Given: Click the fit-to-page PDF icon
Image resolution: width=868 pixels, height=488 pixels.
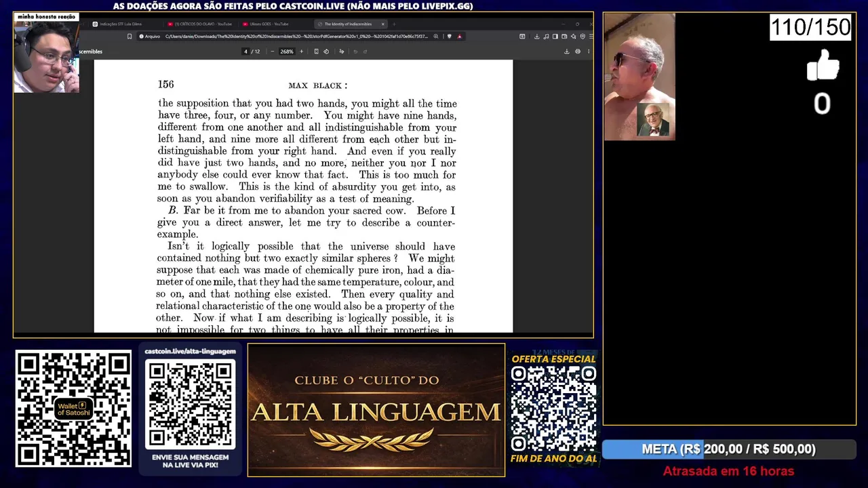Looking at the screenshot, I should pos(316,52).
